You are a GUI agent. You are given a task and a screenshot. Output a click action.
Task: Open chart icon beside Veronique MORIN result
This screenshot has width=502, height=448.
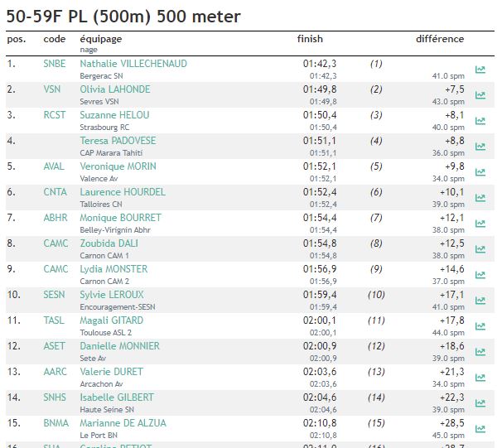coord(480,172)
